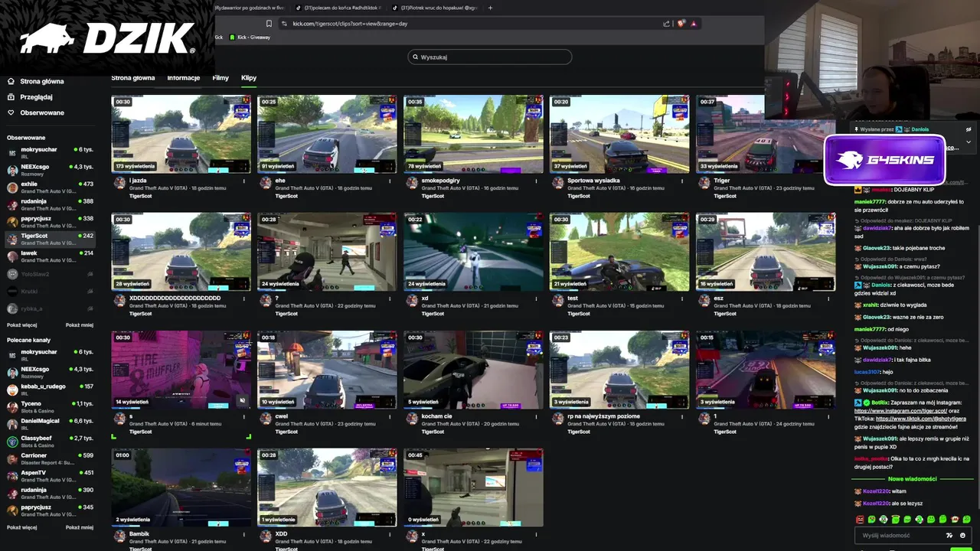This screenshot has width=980, height=551.
Task: Open the 'smokepodgiry' clip thumbnail
Action: (x=473, y=134)
